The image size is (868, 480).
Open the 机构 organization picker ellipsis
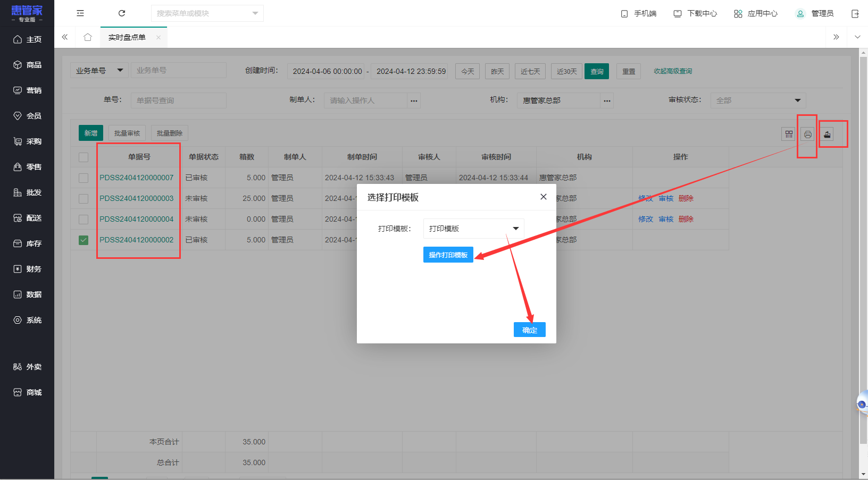[607, 100]
